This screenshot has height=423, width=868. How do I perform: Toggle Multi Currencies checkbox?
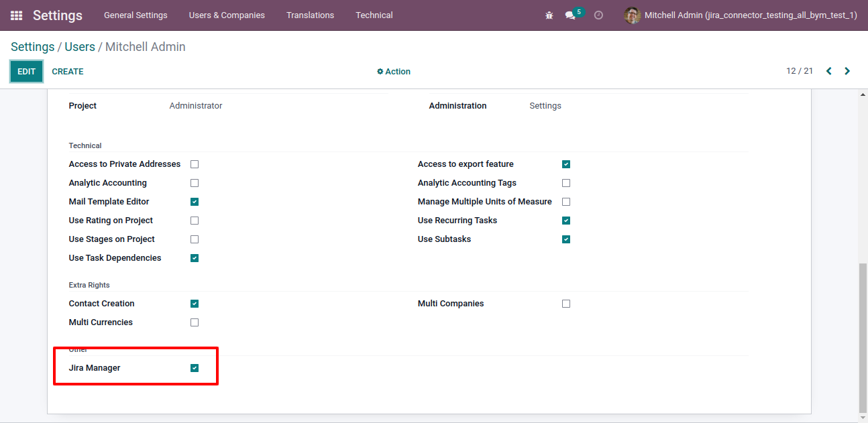(x=195, y=322)
